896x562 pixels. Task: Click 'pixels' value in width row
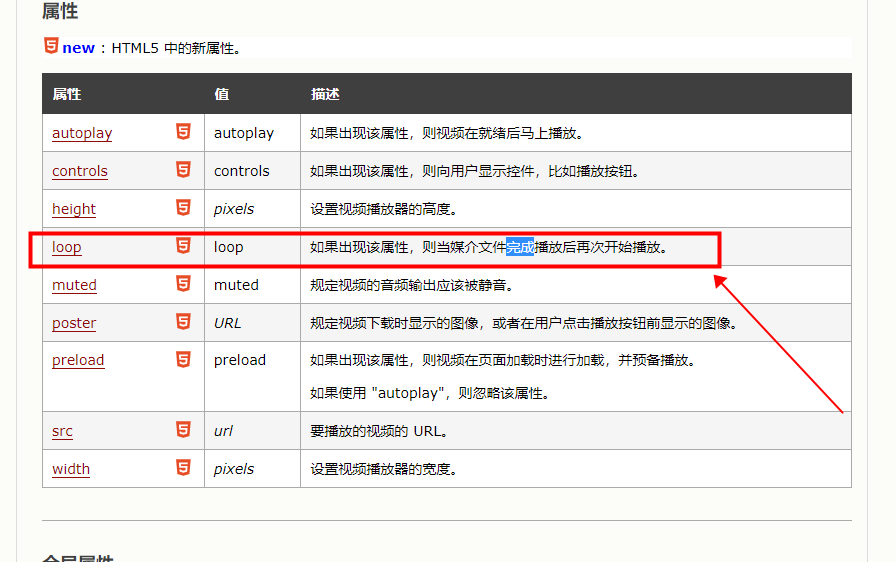click(x=234, y=469)
